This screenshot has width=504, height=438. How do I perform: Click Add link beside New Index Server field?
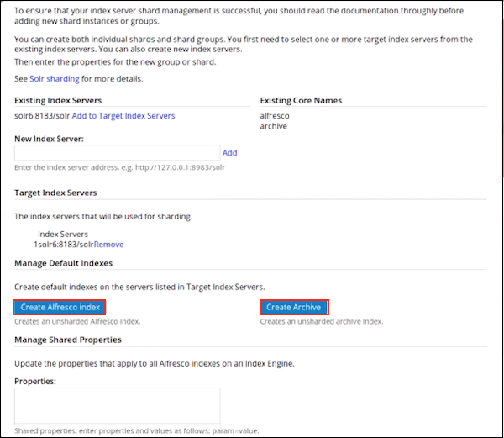click(229, 153)
